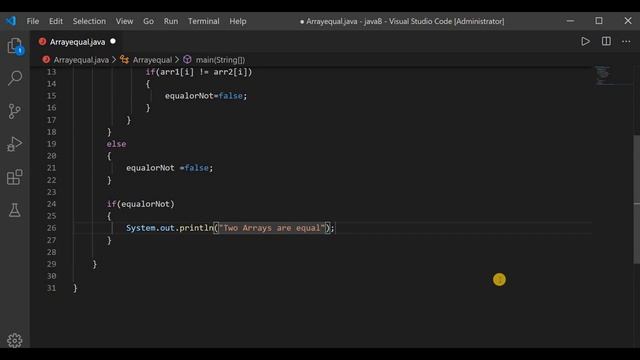Minimize the Visual Studio Code window
The image size is (640, 360).
(x=570, y=21)
